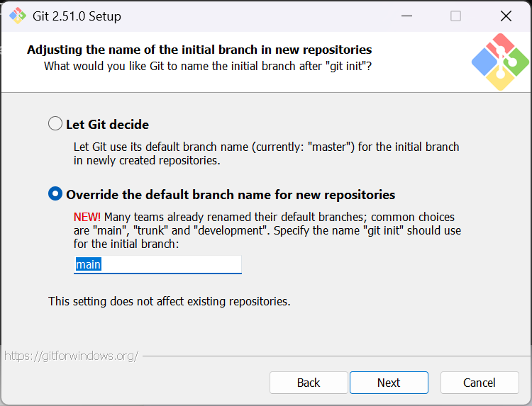
Task: Go back with the Back button
Action: (x=309, y=383)
